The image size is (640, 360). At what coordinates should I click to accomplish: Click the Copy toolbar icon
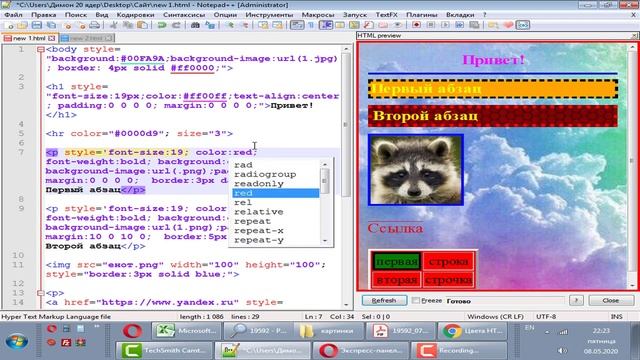click(x=128, y=25)
